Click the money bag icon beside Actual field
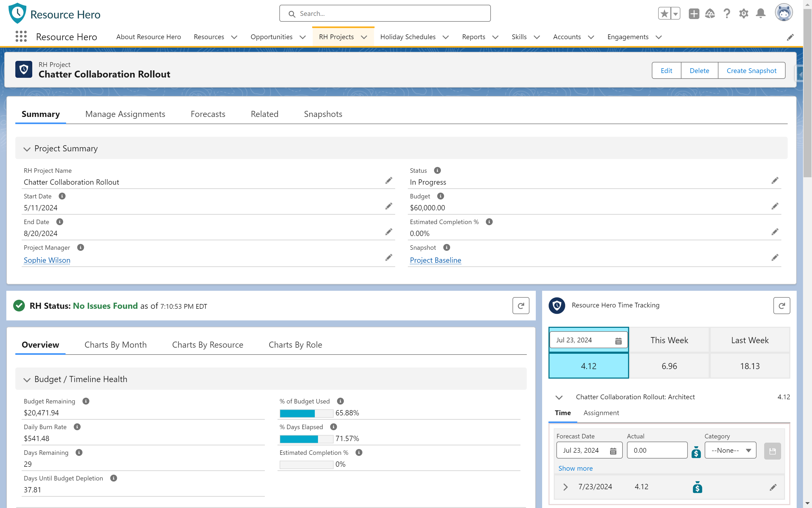 pyautogui.click(x=696, y=452)
